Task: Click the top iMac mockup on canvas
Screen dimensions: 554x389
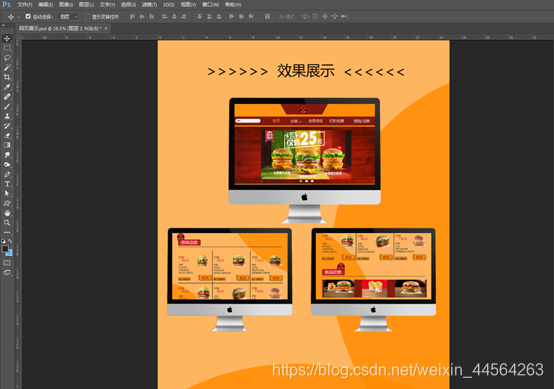Action: tap(305, 161)
